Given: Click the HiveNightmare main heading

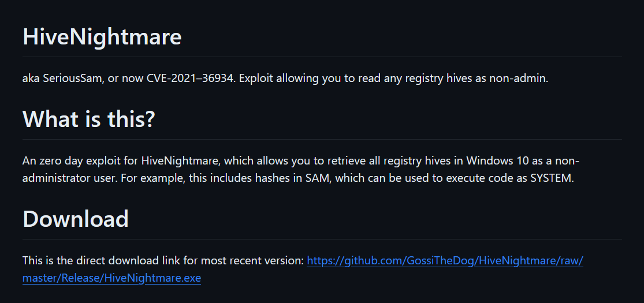Looking at the screenshot, I should pos(102,36).
